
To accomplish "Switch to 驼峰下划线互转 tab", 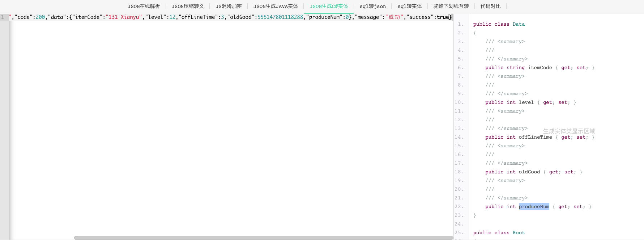I will (x=451, y=6).
